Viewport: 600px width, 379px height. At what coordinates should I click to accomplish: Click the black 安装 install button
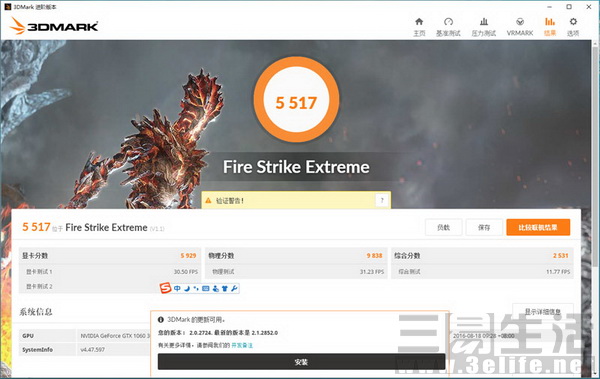(301, 362)
